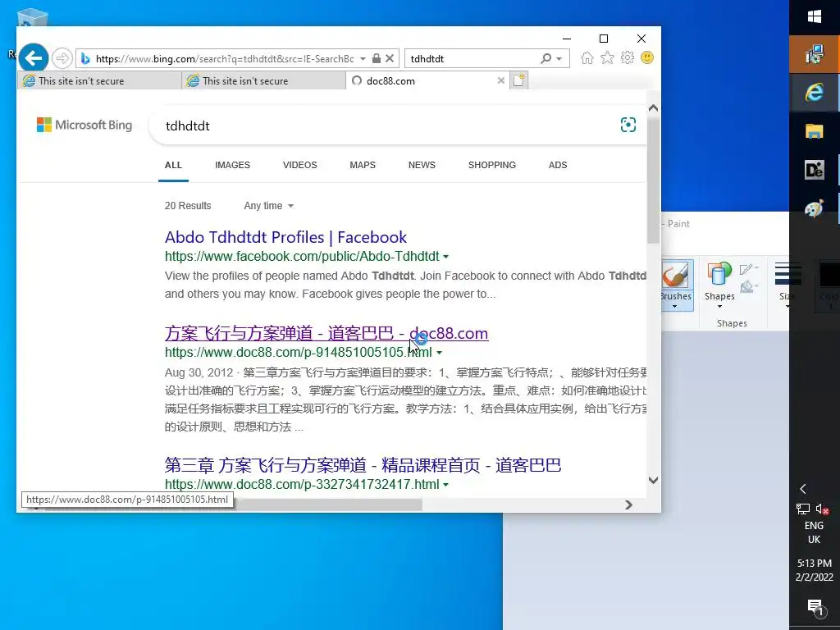Open File Explorer from the taskbar
Screen dimensions: 840x630
pyautogui.click(x=815, y=131)
